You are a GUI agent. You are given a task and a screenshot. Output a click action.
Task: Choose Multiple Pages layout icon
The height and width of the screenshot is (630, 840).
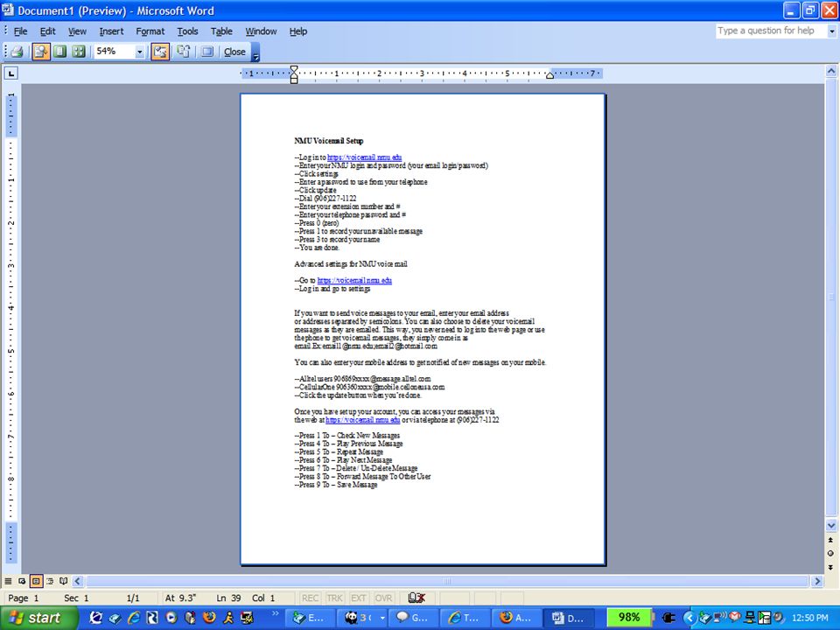coord(79,52)
